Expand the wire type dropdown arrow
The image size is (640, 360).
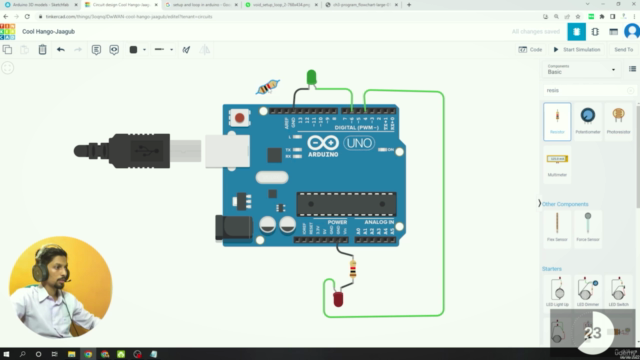point(171,50)
